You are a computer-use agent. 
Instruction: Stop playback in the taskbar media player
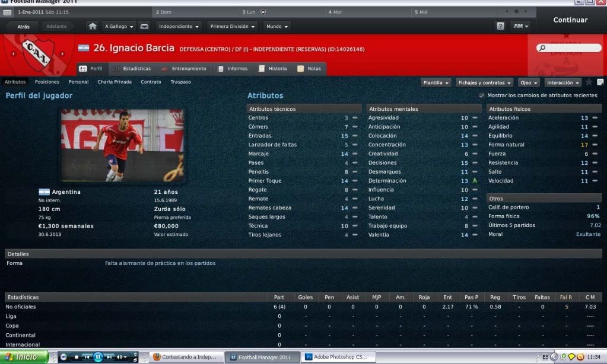[x=77, y=357]
